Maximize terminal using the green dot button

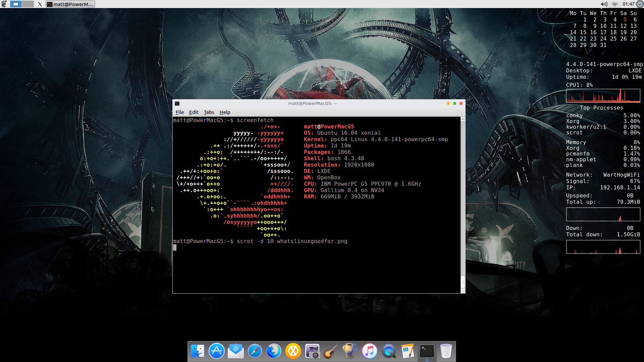(454, 104)
